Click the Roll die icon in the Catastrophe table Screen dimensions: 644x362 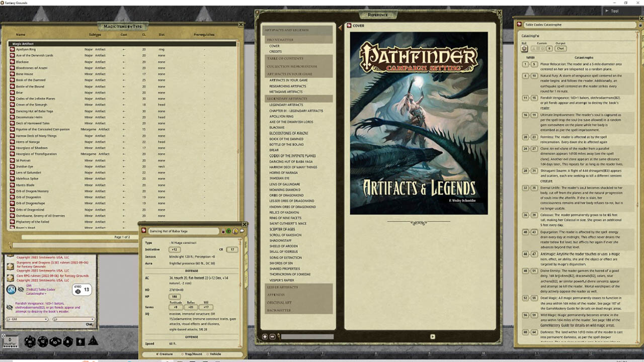click(x=524, y=48)
